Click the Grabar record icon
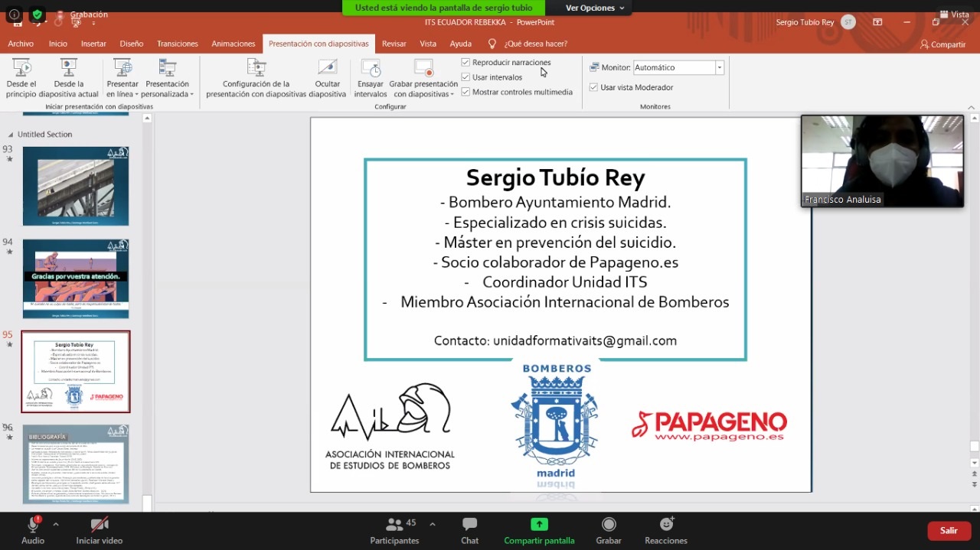Screen dimensions: 980x550 coord(609,525)
